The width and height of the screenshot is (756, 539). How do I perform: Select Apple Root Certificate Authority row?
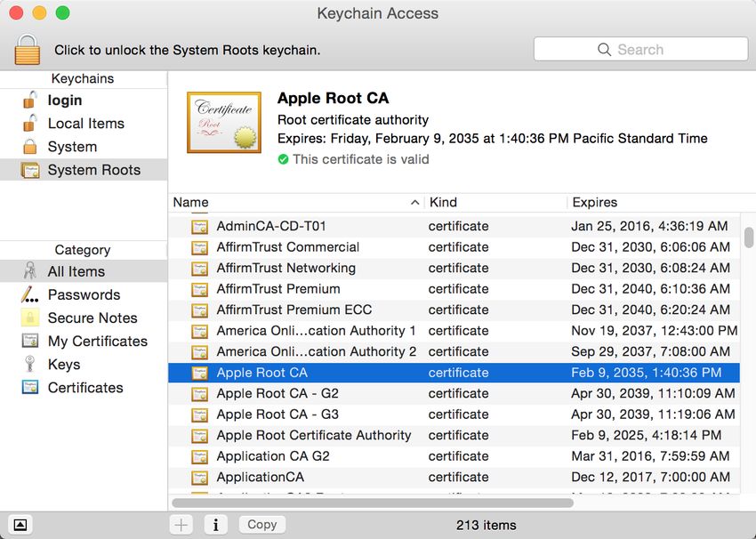pyautogui.click(x=454, y=435)
